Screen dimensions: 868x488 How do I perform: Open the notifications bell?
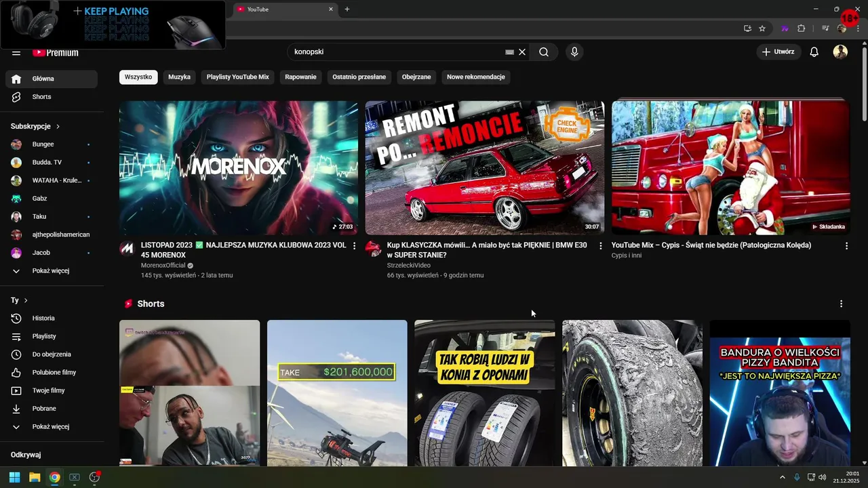tap(814, 52)
